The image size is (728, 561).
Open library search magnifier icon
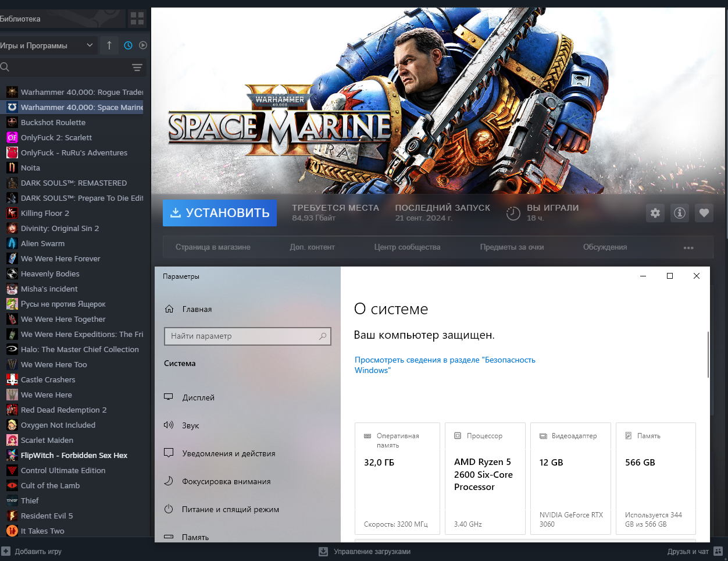(x=5, y=68)
